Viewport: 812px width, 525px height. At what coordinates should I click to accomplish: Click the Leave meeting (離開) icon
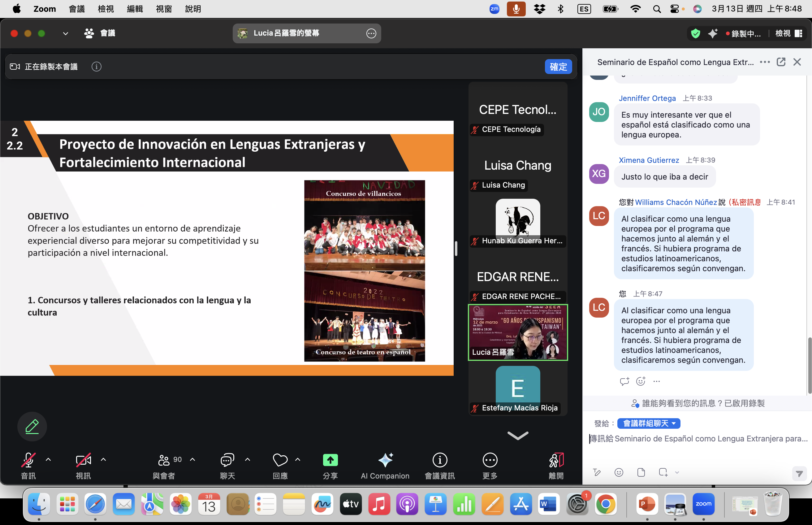coord(556,460)
